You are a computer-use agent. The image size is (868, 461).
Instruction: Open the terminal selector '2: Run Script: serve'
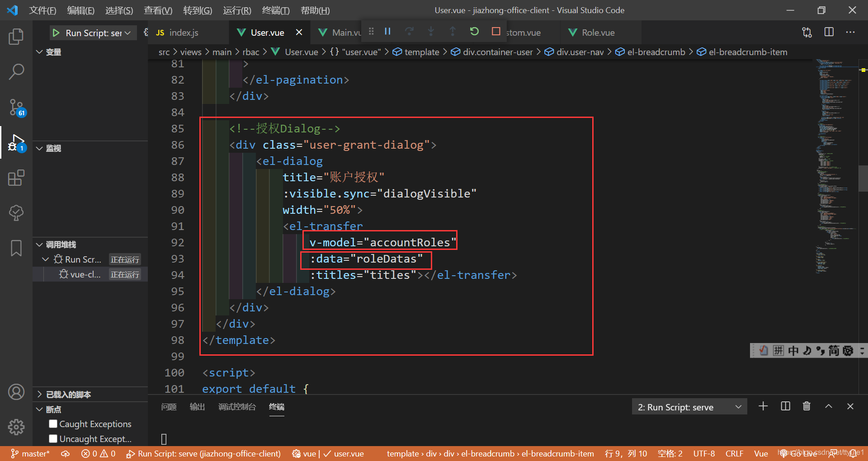(x=689, y=407)
